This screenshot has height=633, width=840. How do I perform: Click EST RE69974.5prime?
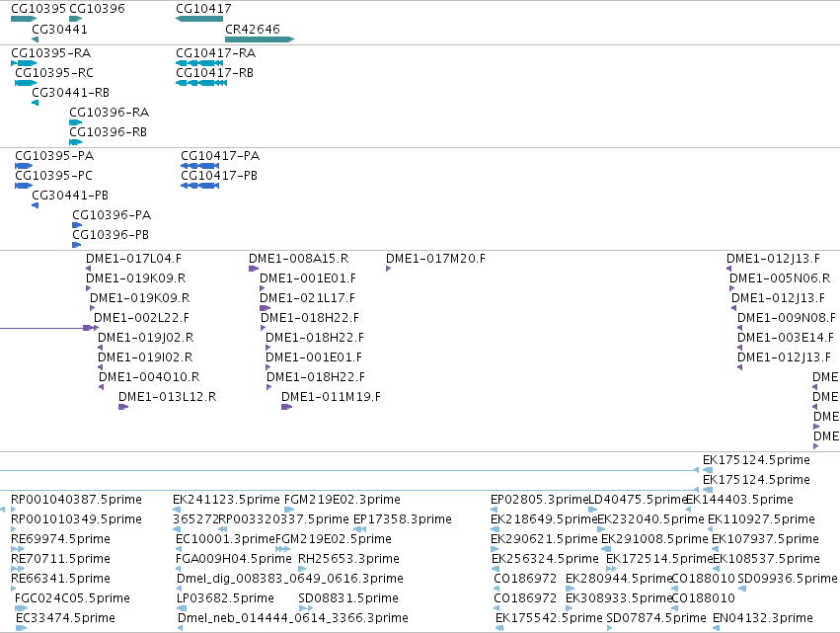point(60,539)
